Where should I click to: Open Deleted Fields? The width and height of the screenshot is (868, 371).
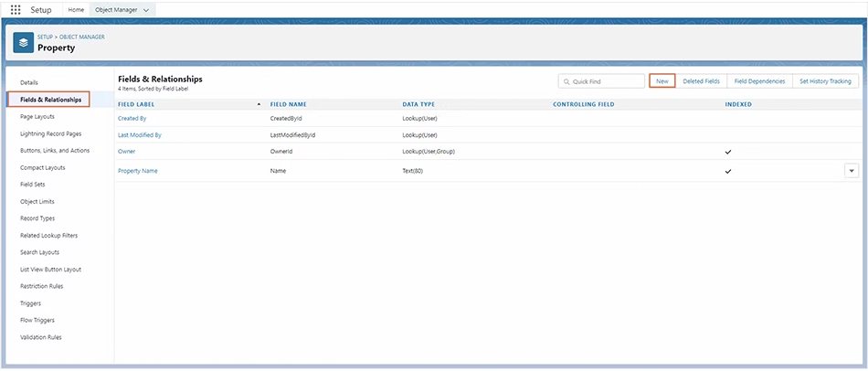(701, 80)
